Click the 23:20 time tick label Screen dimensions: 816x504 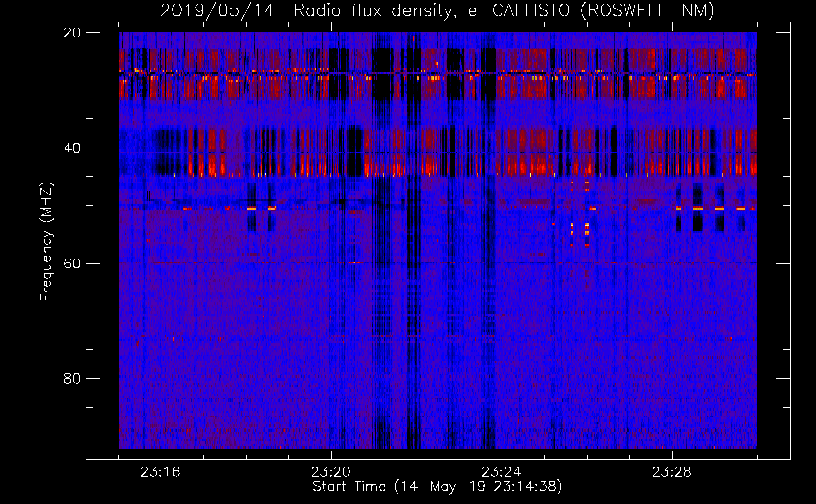[x=331, y=472]
